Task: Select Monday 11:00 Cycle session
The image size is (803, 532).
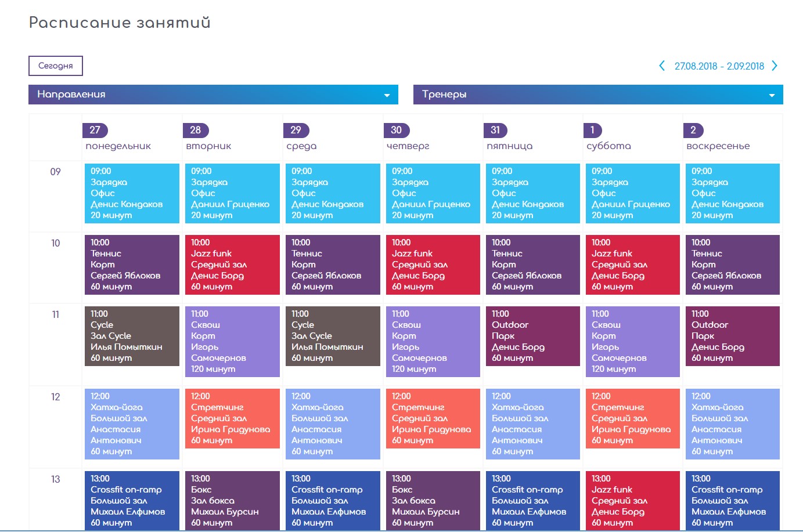Action: pos(132,336)
